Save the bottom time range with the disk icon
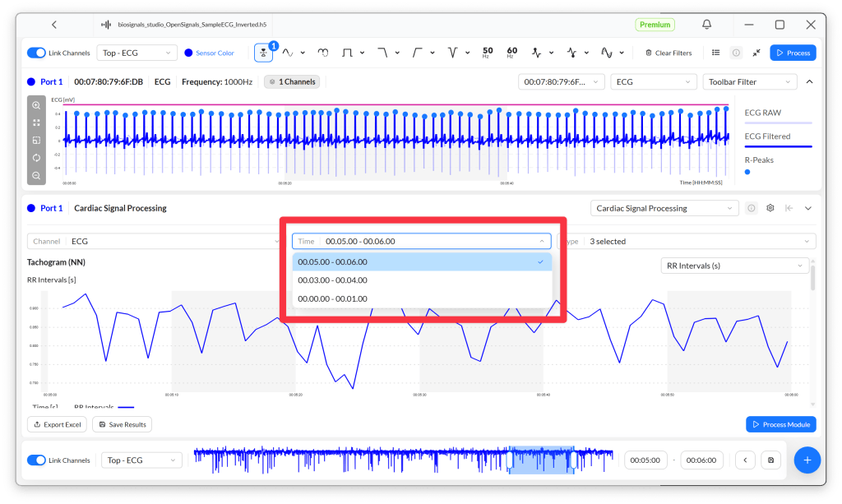The width and height of the screenshot is (842, 504). pyautogui.click(x=771, y=460)
